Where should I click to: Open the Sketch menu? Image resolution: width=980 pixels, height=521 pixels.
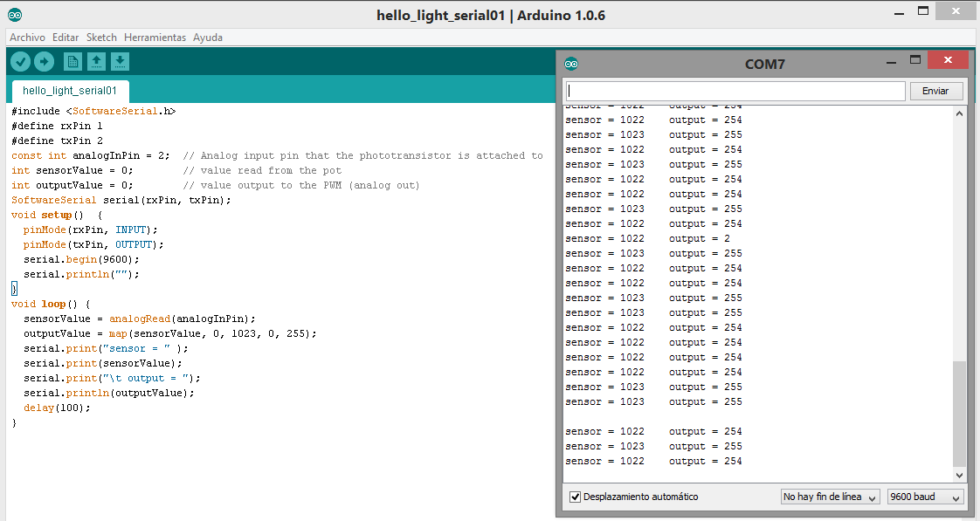(101, 38)
